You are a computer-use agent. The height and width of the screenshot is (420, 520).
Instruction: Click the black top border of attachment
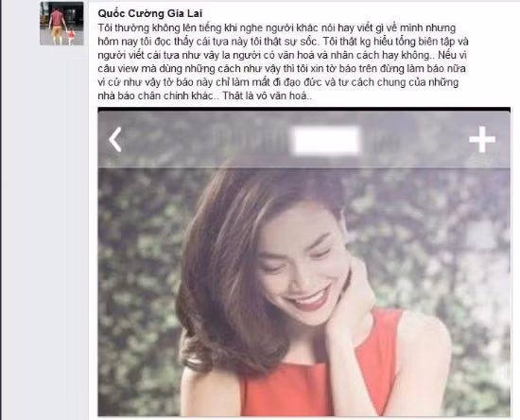click(304, 109)
